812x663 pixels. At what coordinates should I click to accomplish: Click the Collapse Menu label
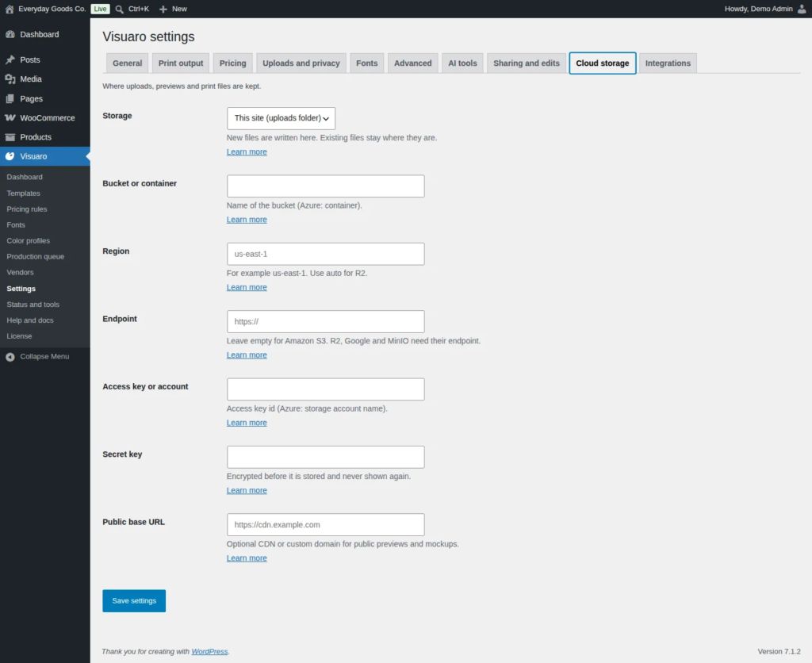click(44, 356)
